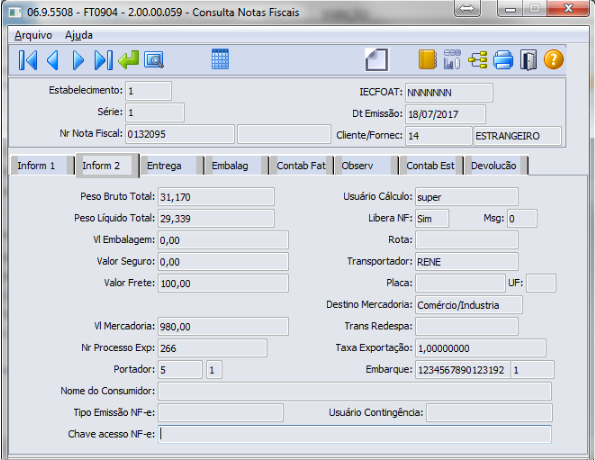This screenshot has width=595, height=460.
Task: Jump to last record arrow icon
Action: coord(103,60)
